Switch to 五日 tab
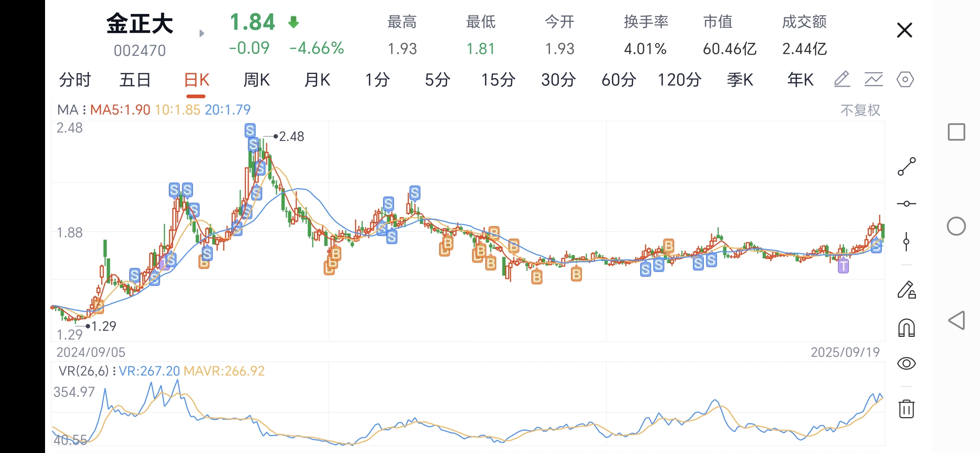The height and width of the screenshot is (453, 980). click(x=135, y=80)
